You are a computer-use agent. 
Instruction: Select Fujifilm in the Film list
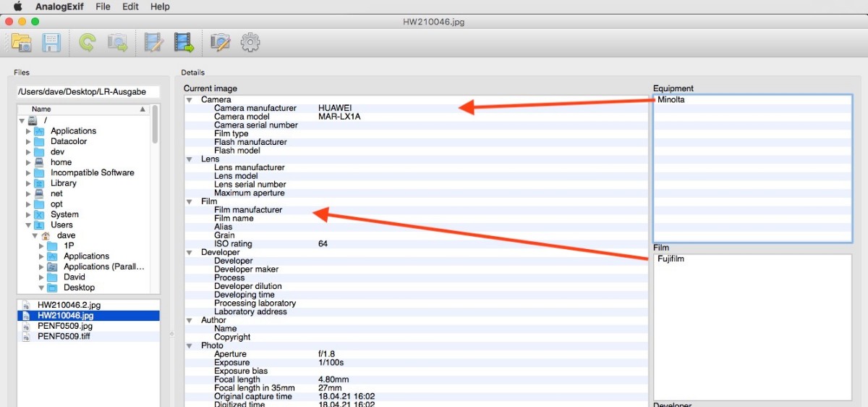[671, 259]
